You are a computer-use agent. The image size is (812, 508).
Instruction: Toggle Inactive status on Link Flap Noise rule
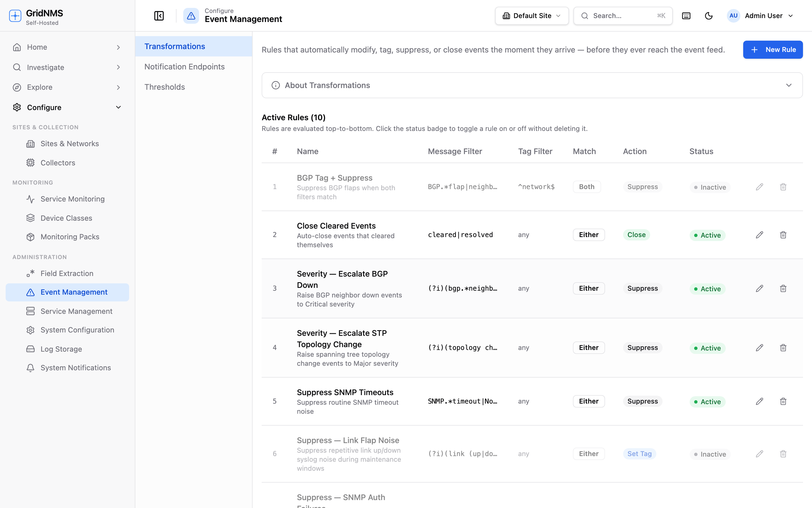coord(710,454)
